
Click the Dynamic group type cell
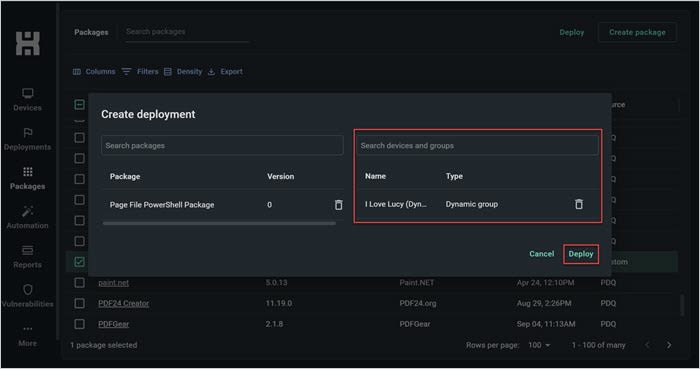pyautogui.click(x=471, y=204)
